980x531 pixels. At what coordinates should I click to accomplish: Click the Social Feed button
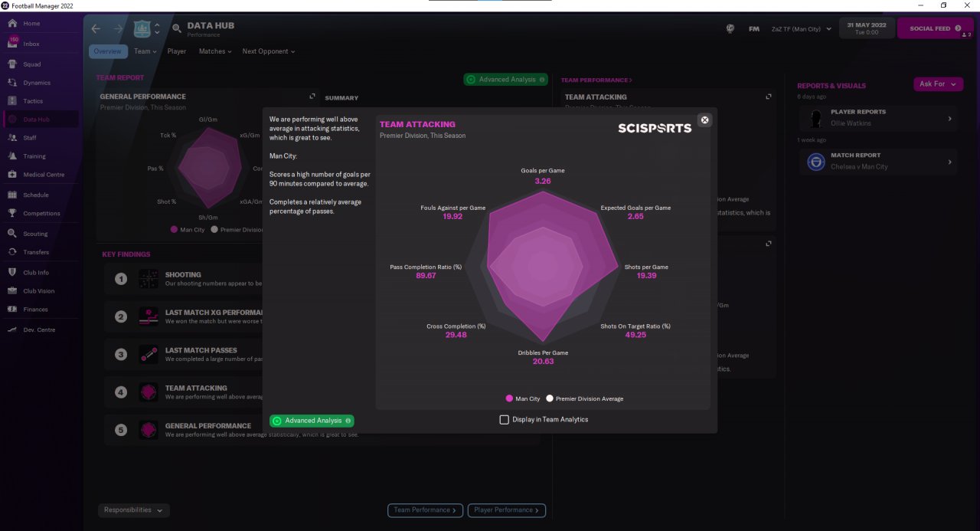coord(935,29)
